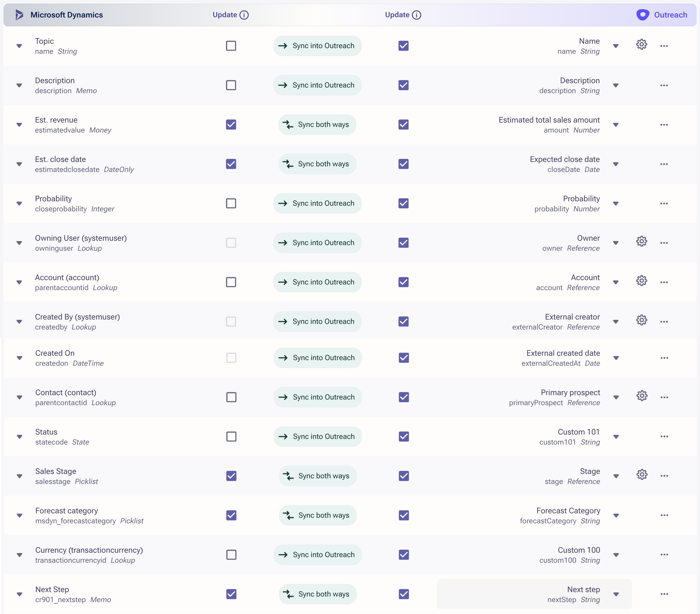The height and width of the screenshot is (614, 700).
Task: Click three-dot menu for Next step row
Action: [x=664, y=594]
